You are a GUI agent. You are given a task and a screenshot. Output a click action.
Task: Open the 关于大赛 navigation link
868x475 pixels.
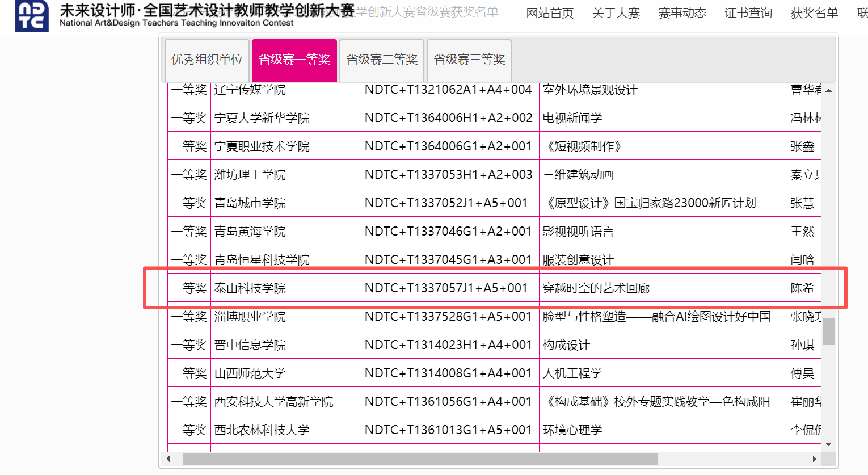[616, 13]
